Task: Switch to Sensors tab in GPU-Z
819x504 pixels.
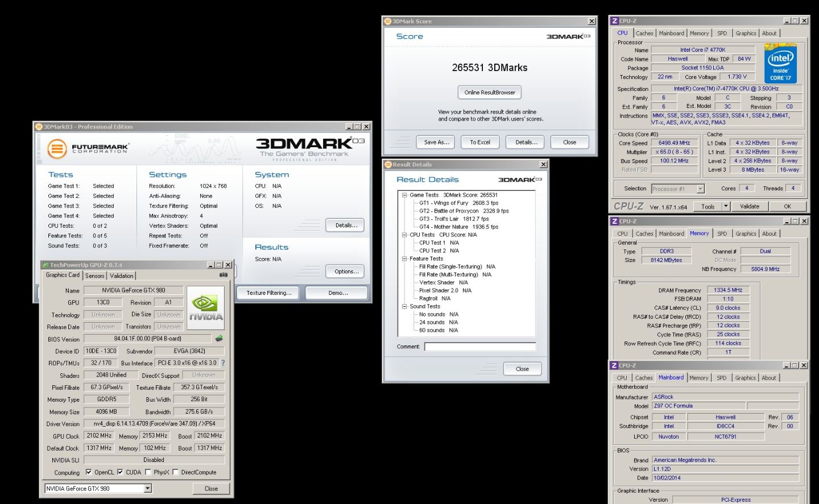Action: (x=95, y=276)
